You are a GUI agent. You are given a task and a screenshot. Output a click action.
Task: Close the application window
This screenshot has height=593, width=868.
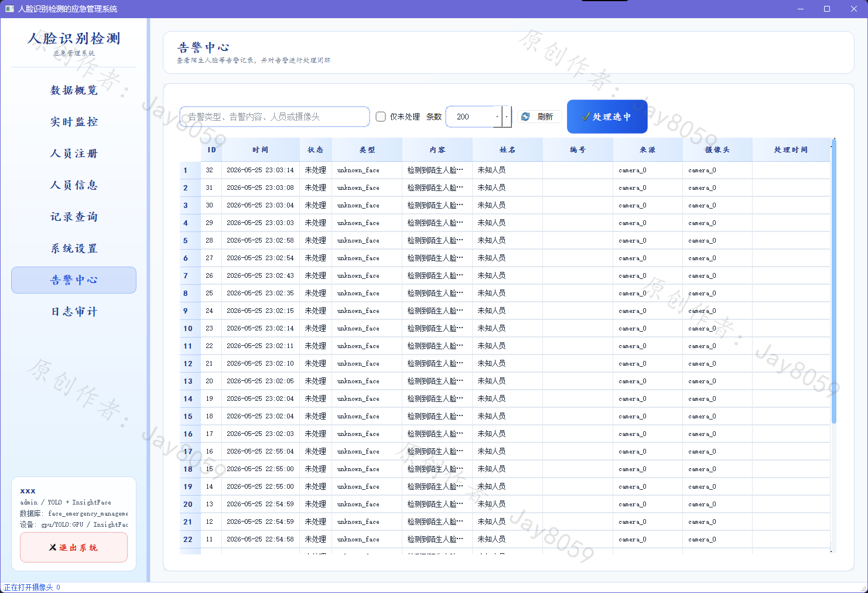pos(854,9)
